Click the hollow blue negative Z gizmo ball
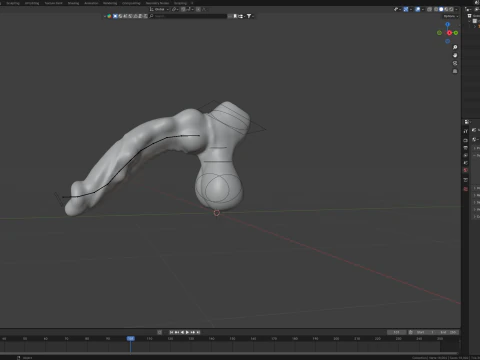Screen dimensions: 480x360 click(x=447, y=41)
